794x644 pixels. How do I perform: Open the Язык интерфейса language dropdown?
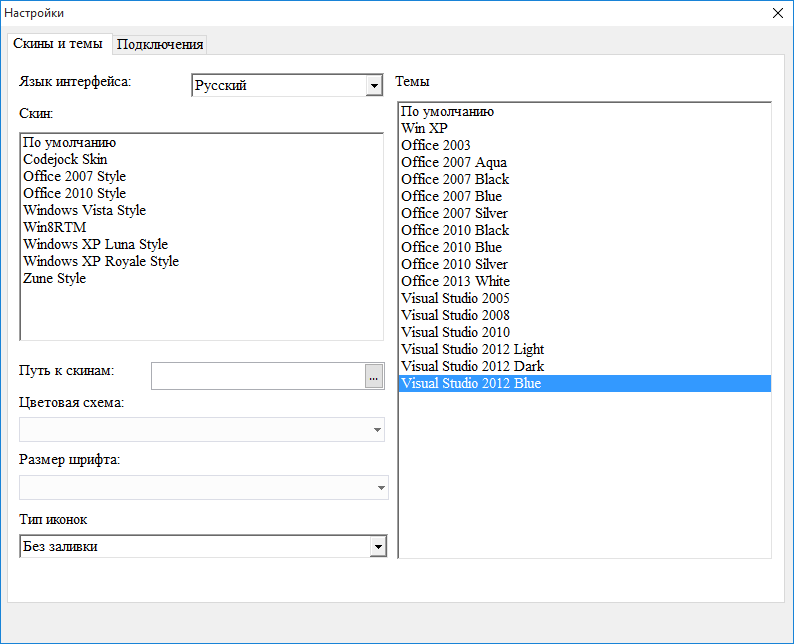coord(374,86)
